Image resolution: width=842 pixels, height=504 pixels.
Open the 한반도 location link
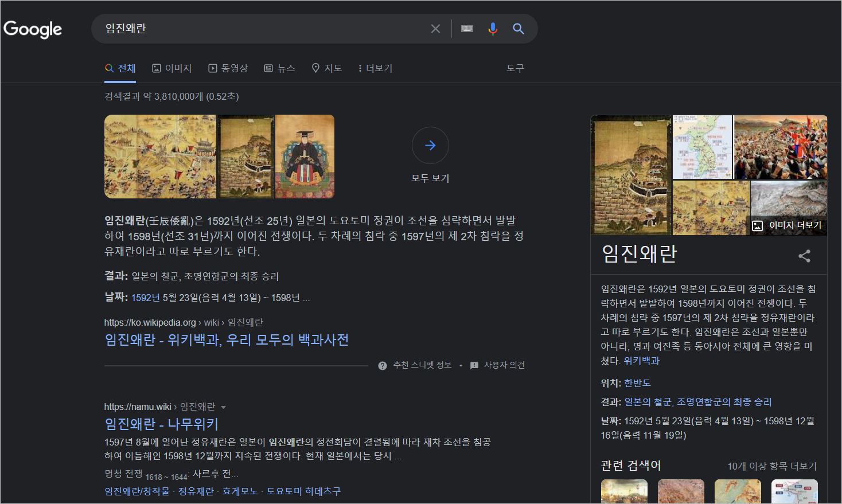tap(637, 383)
